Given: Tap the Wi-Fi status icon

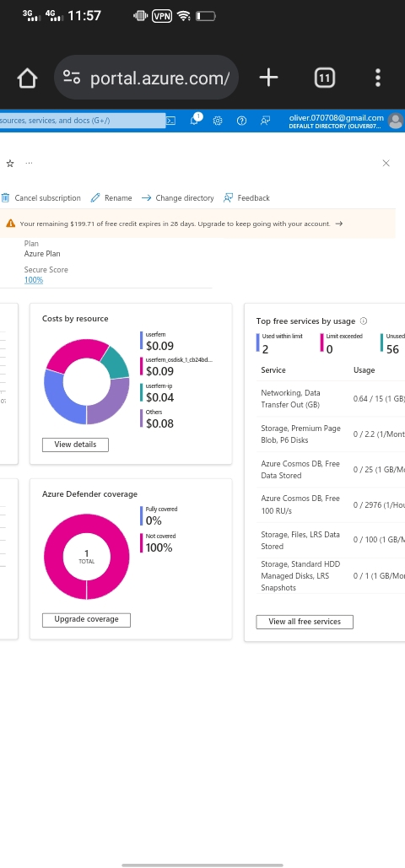Looking at the screenshot, I should tap(183, 16).
